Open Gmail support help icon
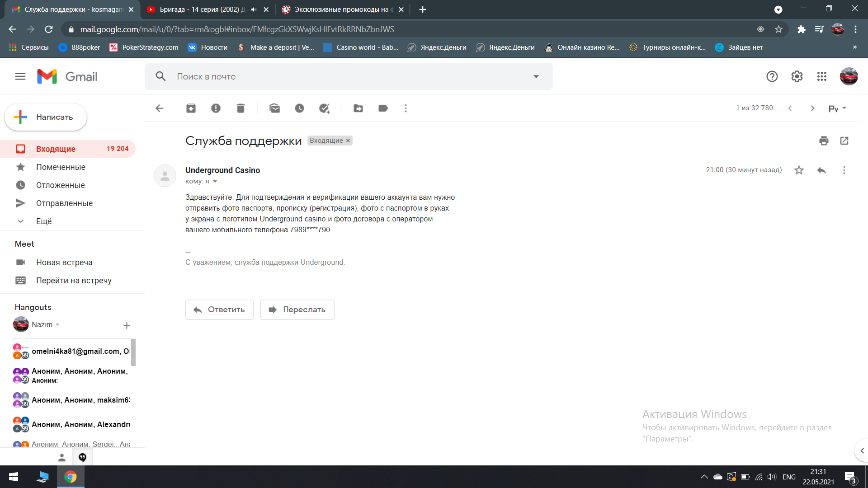868x488 pixels. (772, 77)
